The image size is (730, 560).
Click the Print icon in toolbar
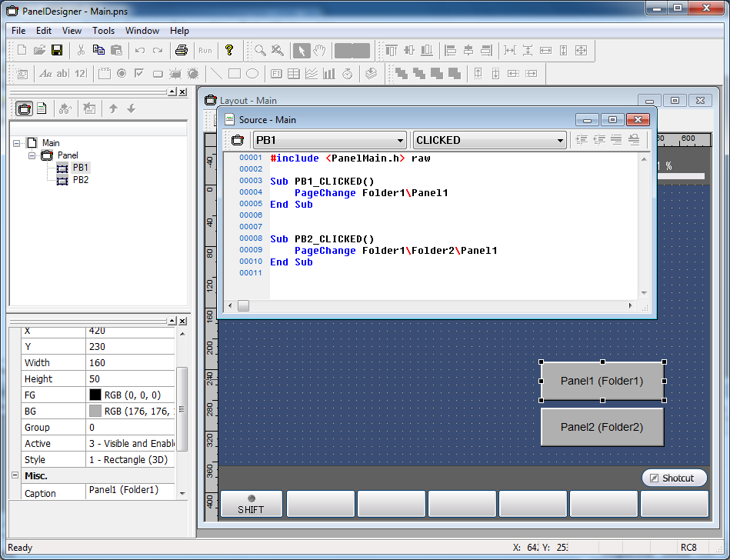coord(181,51)
